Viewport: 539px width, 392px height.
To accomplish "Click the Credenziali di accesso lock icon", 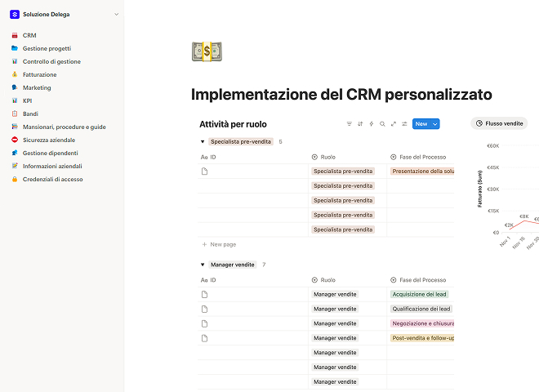I will (x=15, y=179).
